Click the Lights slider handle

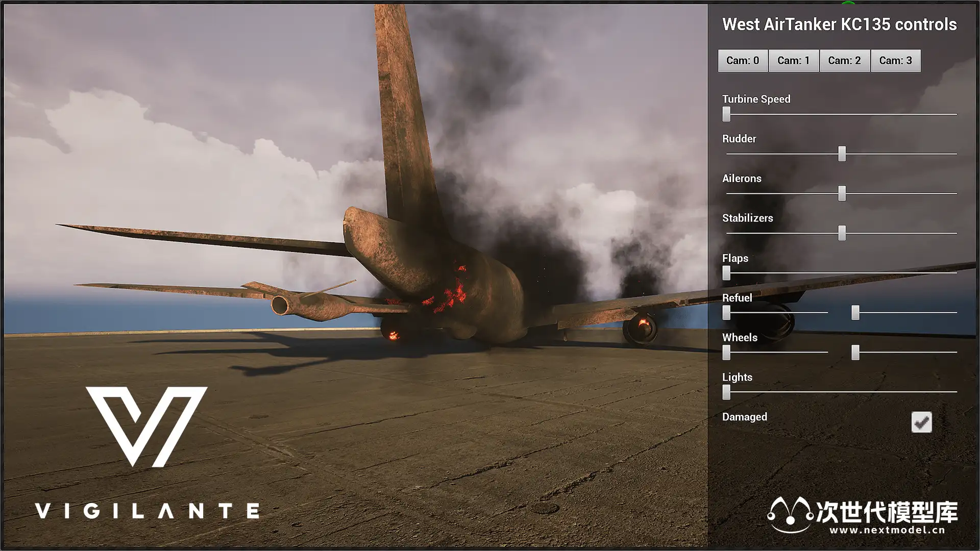pos(726,392)
